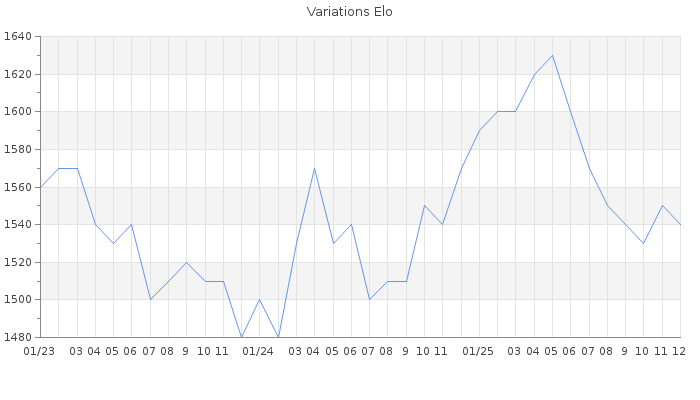This screenshot has height=400, width=700.
Task: Select the 1480 low point just before 01/24
Action: tap(241, 337)
